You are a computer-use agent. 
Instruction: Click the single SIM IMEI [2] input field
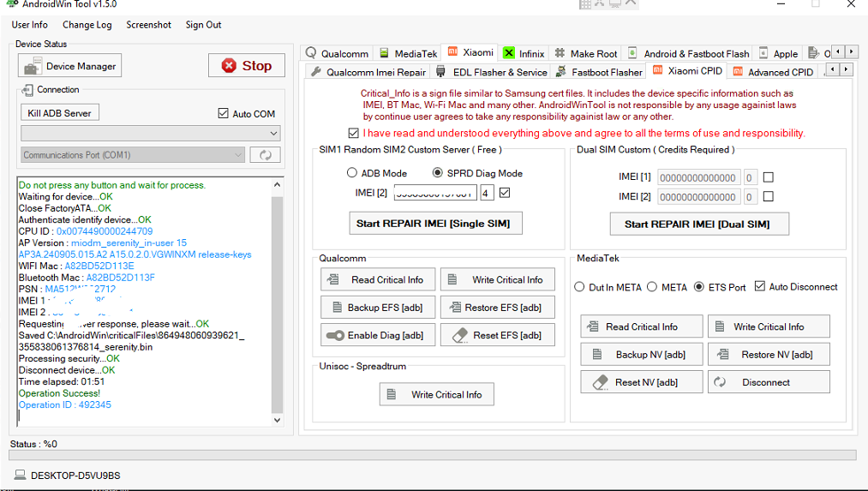point(435,193)
